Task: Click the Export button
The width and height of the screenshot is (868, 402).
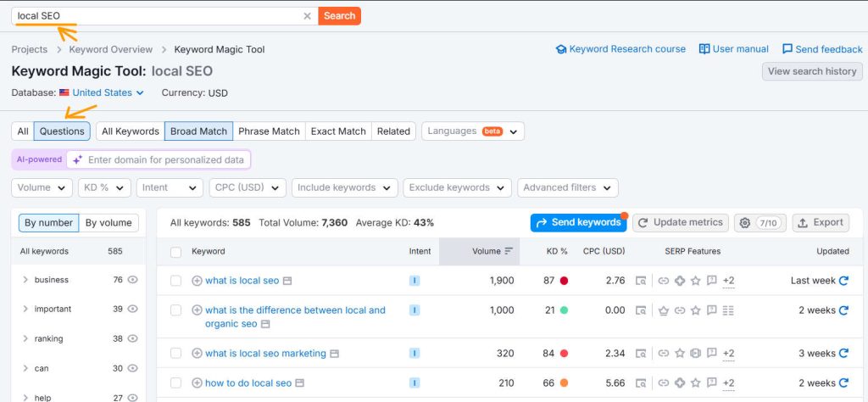Action: pyautogui.click(x=821, y=222)
